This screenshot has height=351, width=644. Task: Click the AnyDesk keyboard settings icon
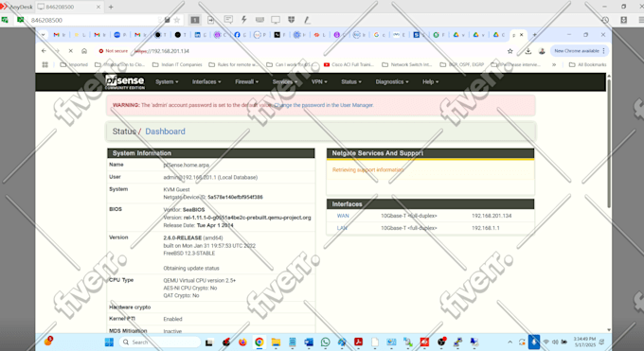point(259,20)
